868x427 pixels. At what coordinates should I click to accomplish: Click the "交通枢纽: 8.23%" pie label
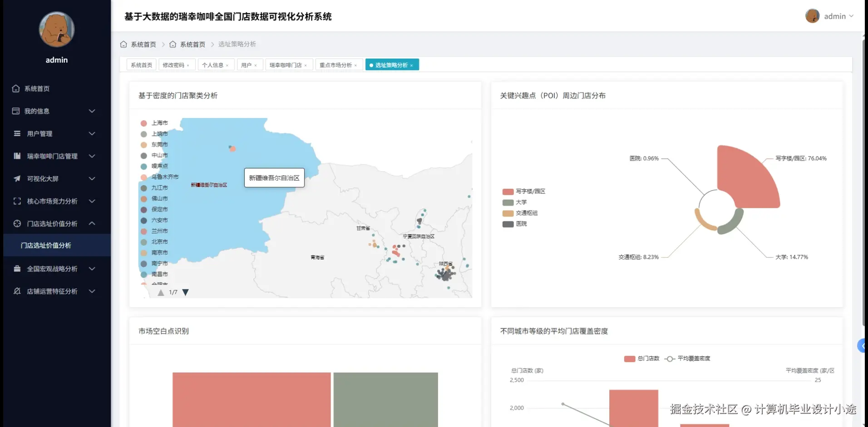coord(638,257)
